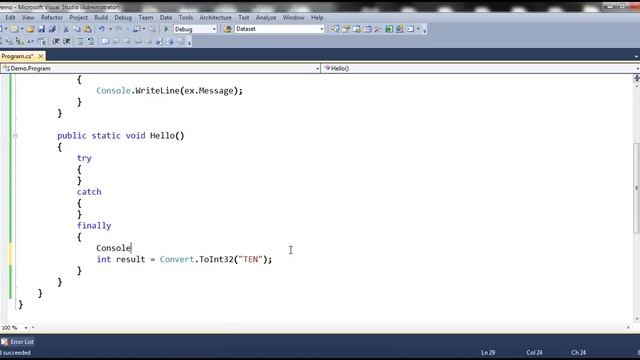Select the Program.cs document tab
The image size is (640, 360).
[18, 56]
